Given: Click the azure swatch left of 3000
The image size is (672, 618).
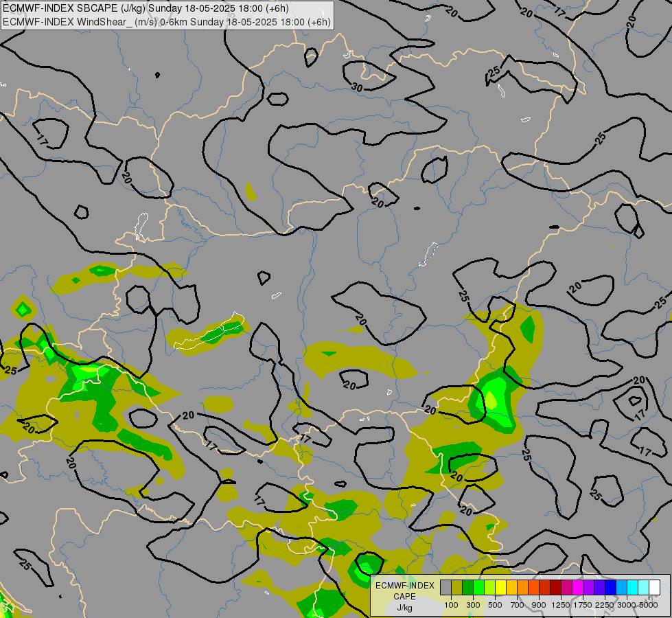Looking at the screenshot, I should click(621, 588).
